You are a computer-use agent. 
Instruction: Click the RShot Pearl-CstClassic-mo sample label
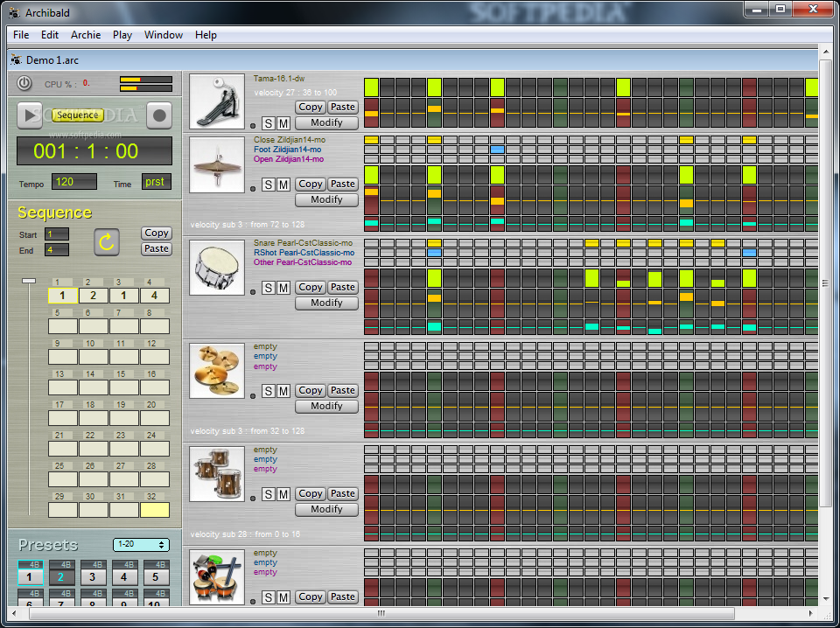coord(304,253)
